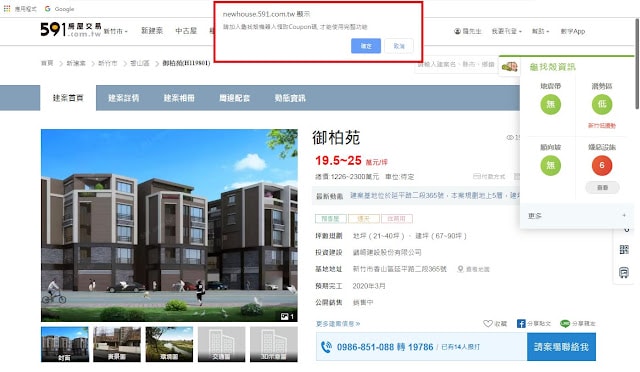Select the 建案首頁 tab
The image size is (640, 372).
pyautogui.click(x=68, y=98)
